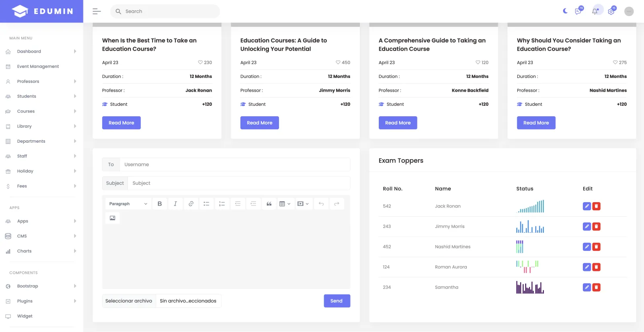
Task: Open the user profile avatar
Action: tap(629, 11)
